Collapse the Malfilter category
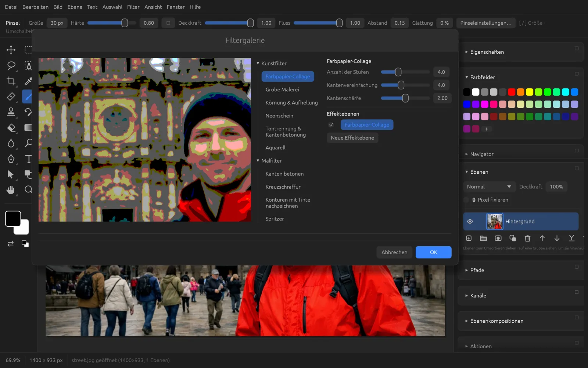 tap(258, 161)
